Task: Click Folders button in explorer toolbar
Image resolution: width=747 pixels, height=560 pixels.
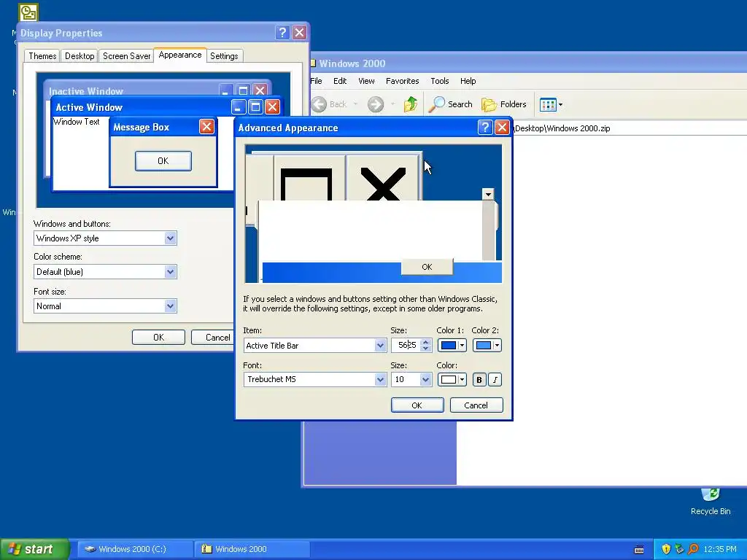Action: [x=503, y=104]
